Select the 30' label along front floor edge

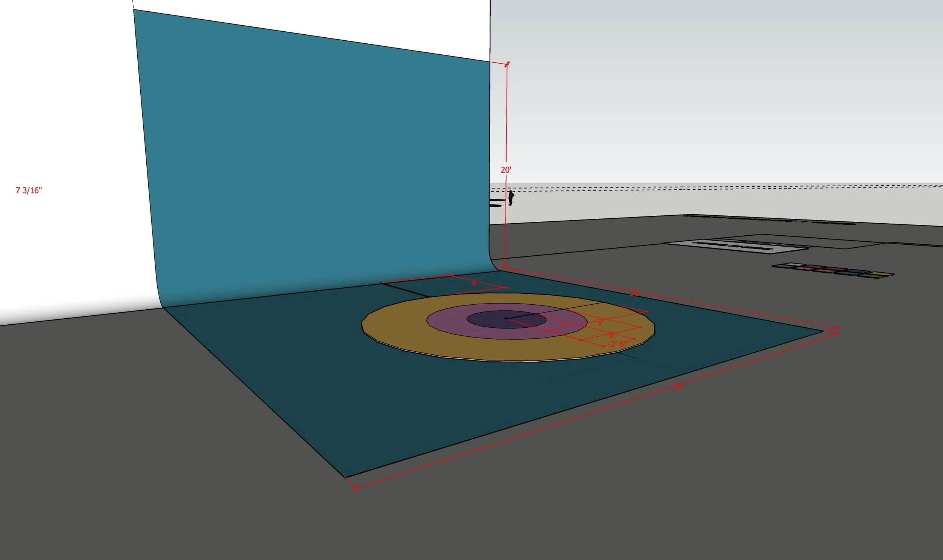678,387
